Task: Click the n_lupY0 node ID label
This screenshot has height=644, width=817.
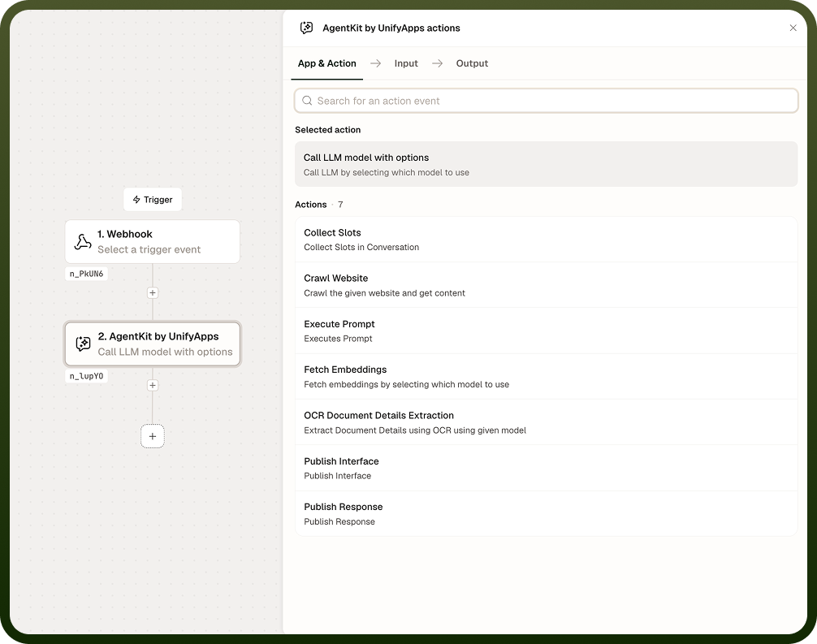Action: point(87,376)
